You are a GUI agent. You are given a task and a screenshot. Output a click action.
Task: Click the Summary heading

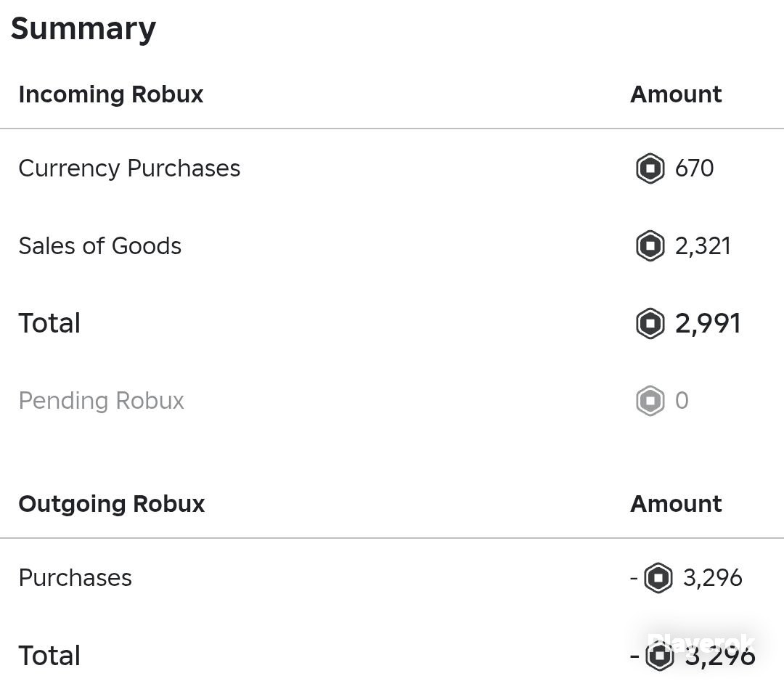tap(83, 29)
